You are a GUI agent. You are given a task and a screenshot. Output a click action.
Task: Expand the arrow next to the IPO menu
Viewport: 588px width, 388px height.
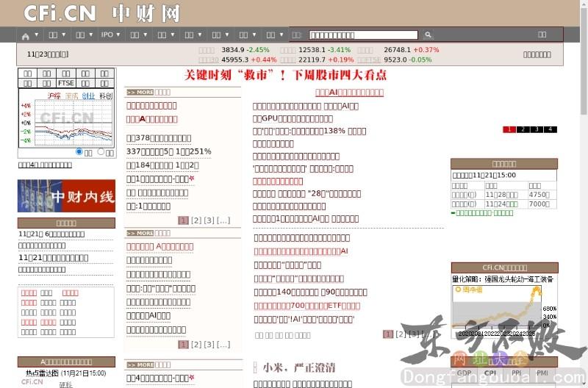tap(118, 35)
